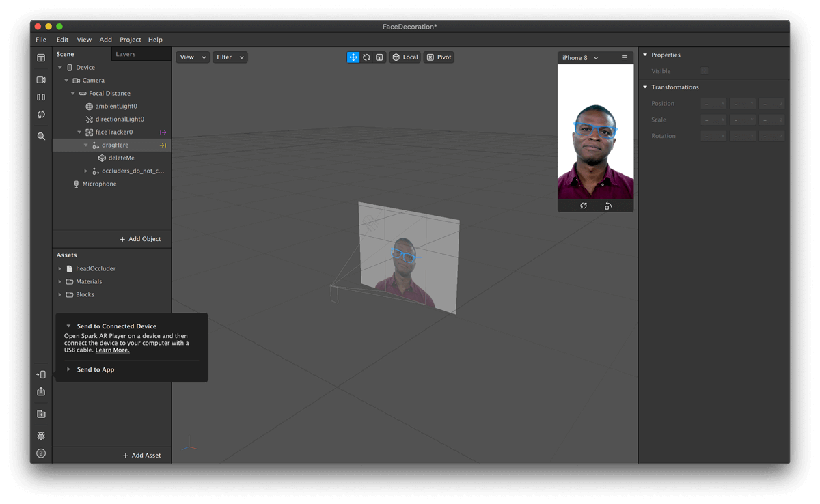Collapse the dragHere node arrow

point(86,145)
